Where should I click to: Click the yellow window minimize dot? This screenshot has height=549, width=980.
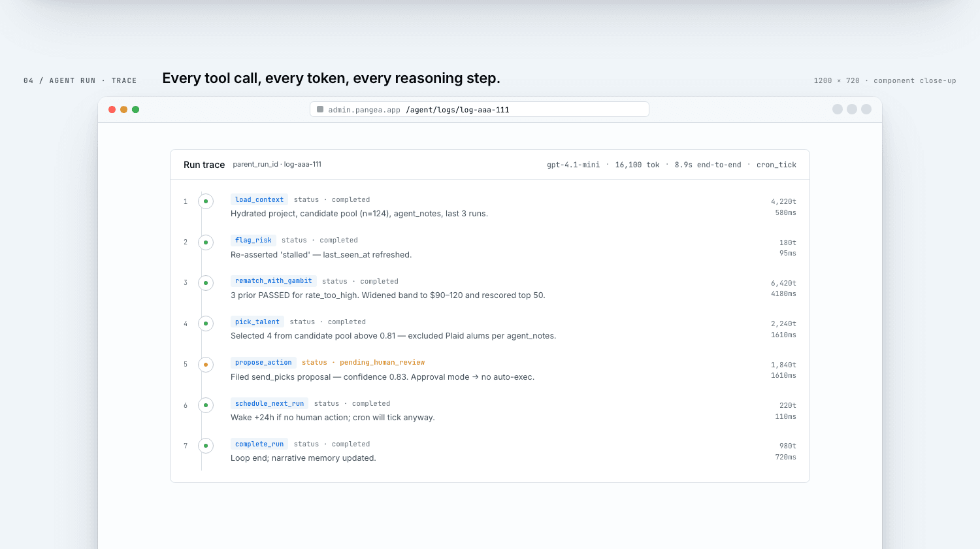pyautogui.click(x=124, y=109)
